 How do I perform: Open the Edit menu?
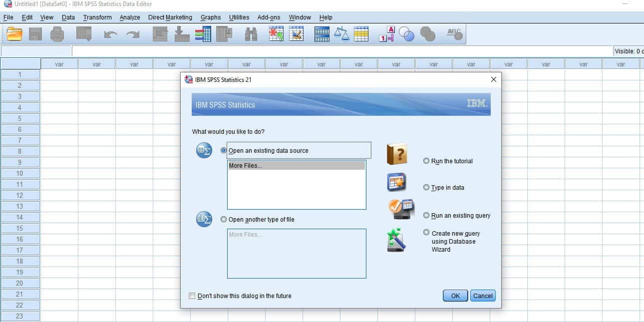[x=27, y=17]
